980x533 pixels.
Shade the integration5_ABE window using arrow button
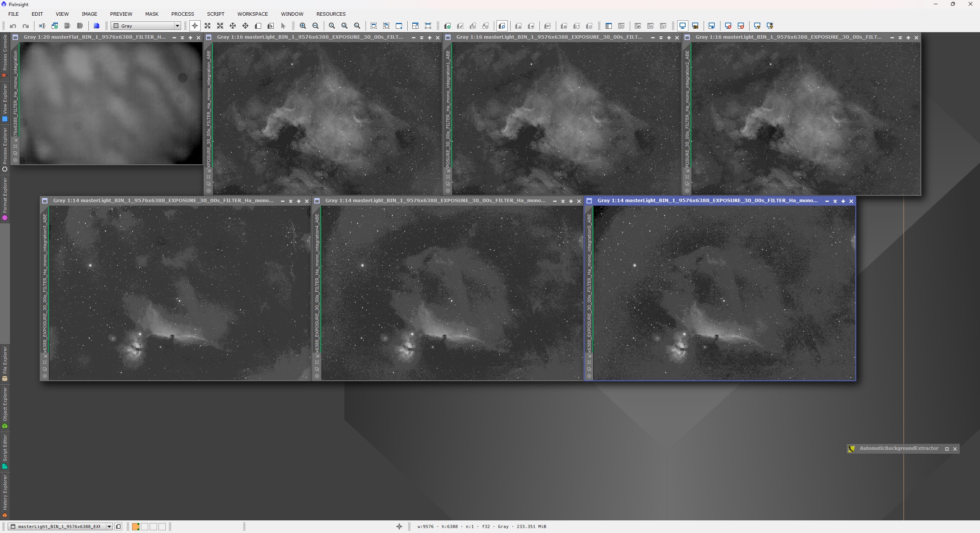tap(835, 201)
